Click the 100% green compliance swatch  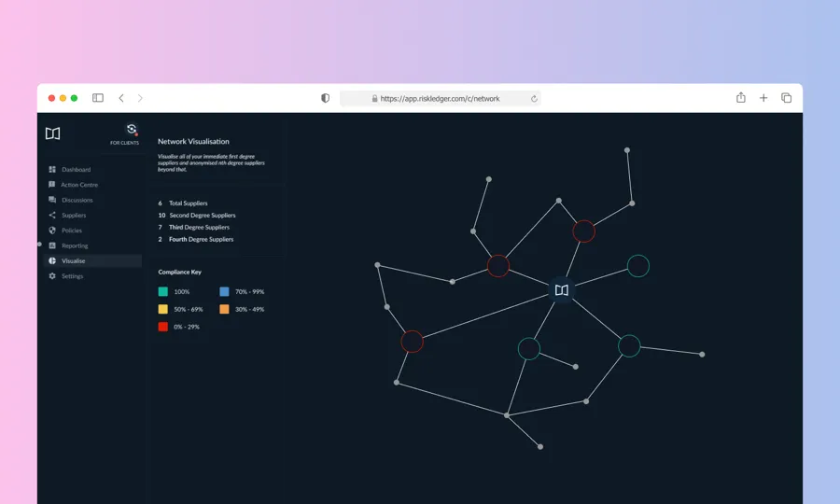(162, 292)
